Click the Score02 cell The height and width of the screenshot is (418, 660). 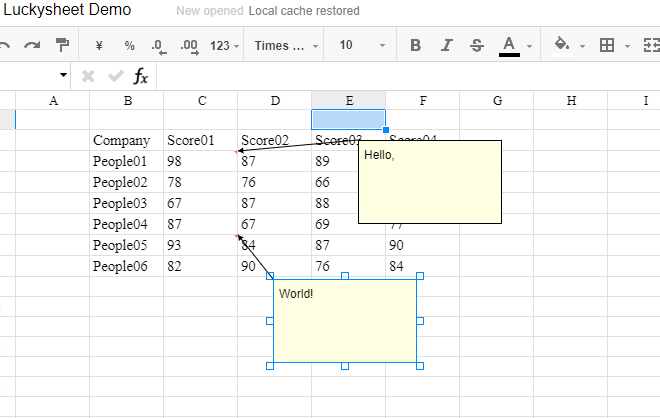point(275,140)
